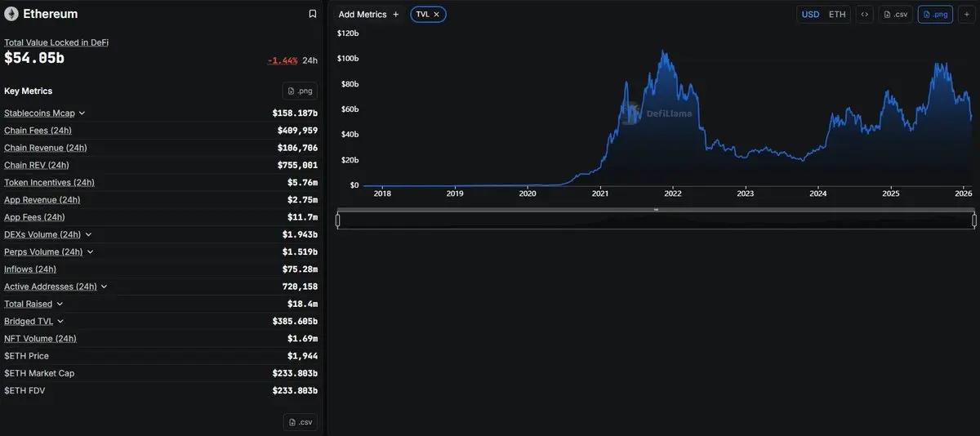The width and height of the screenshot is (980, 436).
Task: Download Key Metrics .csv file
Action: tap(300, 422)
